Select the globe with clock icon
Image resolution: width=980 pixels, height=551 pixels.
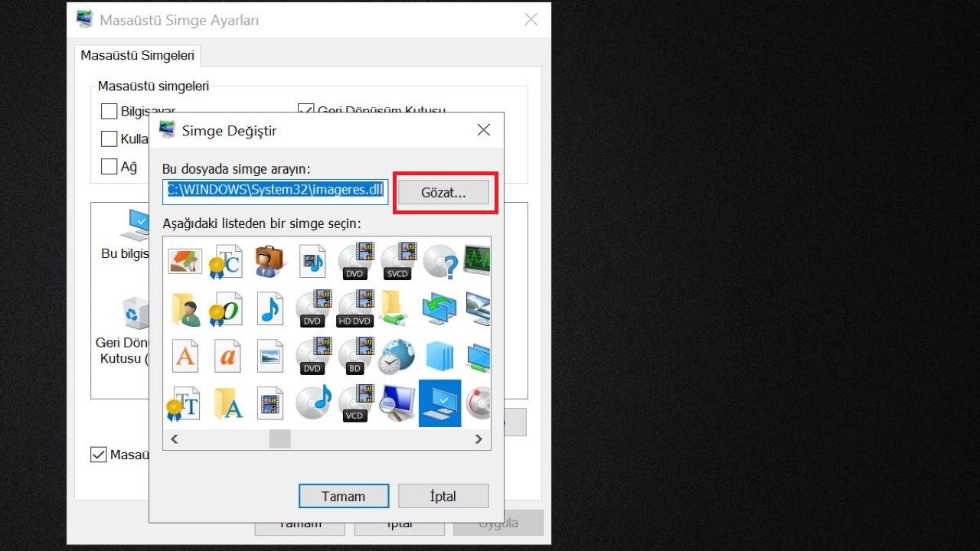click(x=397, y=356)
